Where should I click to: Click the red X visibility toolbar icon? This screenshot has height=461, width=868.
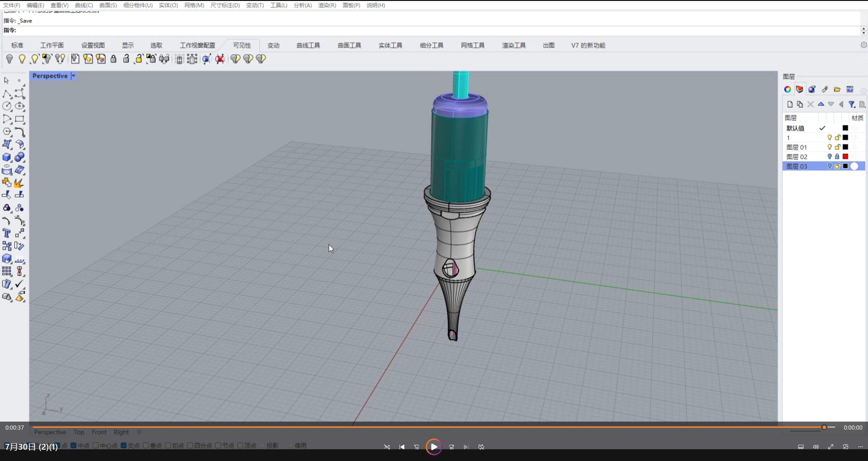click(x=220, y=59)
